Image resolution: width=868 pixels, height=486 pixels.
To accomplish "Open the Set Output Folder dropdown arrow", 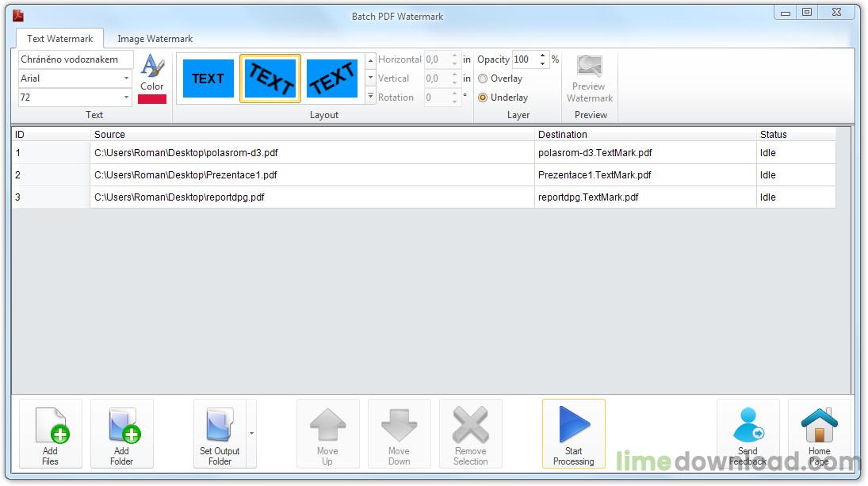I will tap(252, 433).
